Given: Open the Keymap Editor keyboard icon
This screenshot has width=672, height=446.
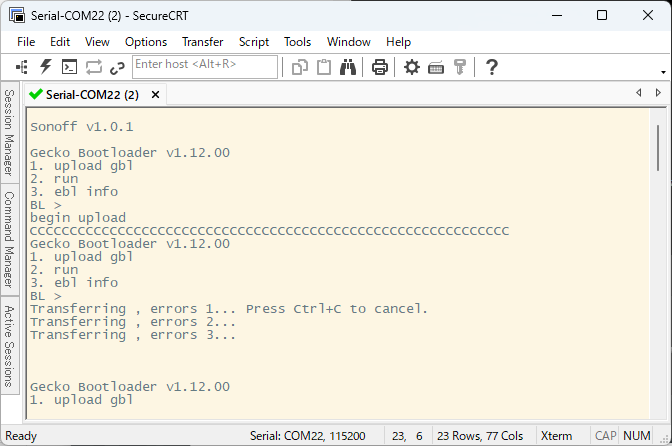Looking at the screenshot, I should click(436, 68).
